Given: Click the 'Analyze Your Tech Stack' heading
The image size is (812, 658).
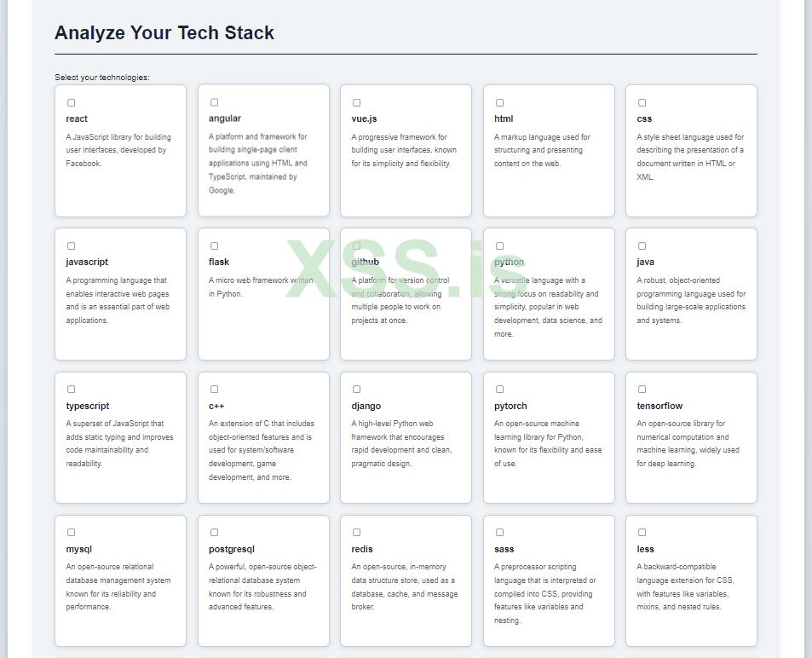Looking at the screenshot, I should point(164,32).
